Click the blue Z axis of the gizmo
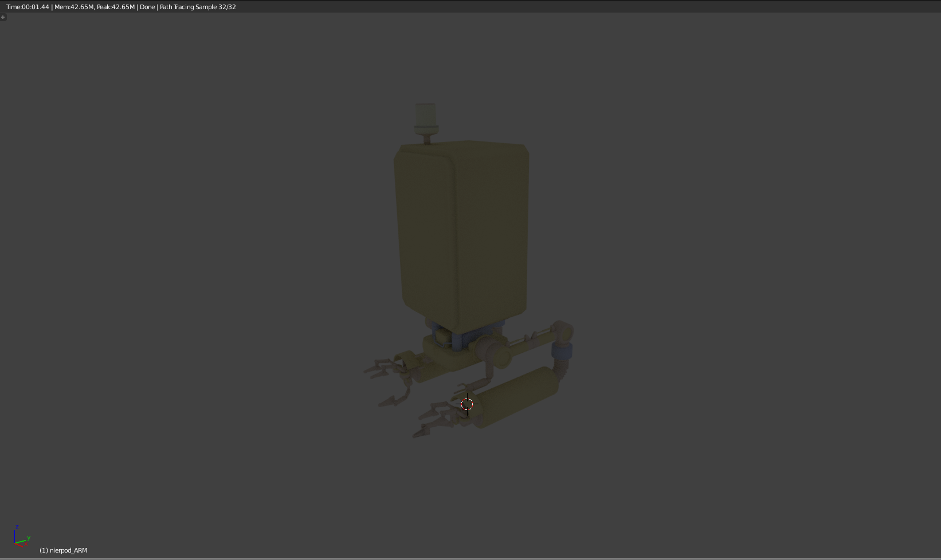This screenshot has height=560, width=941. [15, 533]
